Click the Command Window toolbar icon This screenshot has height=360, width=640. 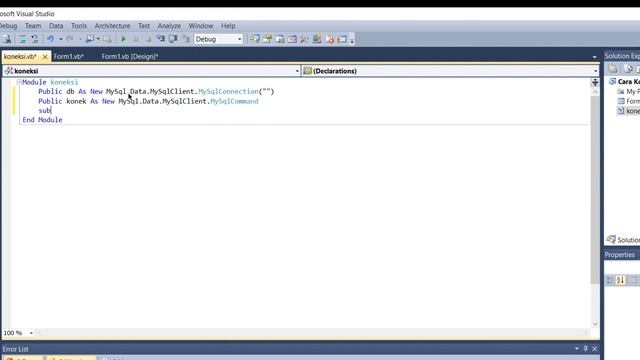[342, 39]
